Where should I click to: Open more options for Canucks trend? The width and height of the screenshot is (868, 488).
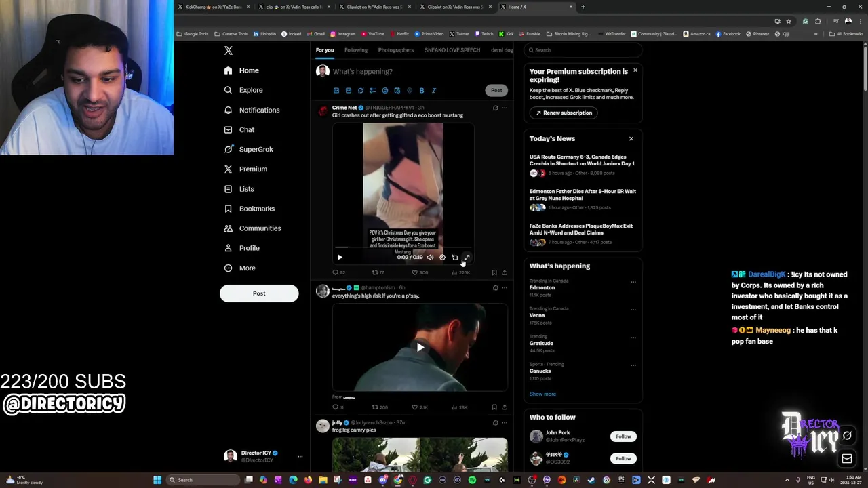pyautogui.click(x=633, y=365)
